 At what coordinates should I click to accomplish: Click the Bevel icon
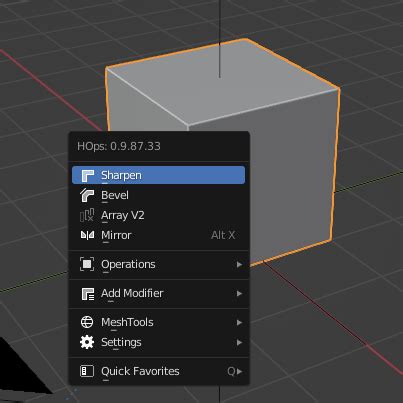[x=87, y=195]
